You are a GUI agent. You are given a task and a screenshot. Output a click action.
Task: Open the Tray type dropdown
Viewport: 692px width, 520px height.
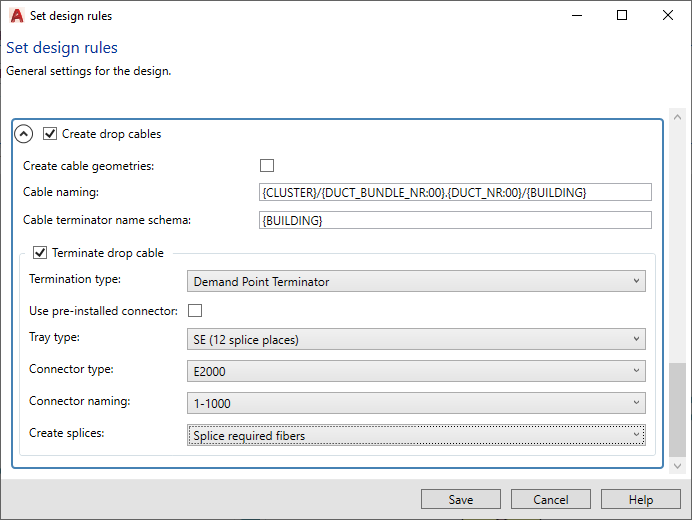(416, 339)
